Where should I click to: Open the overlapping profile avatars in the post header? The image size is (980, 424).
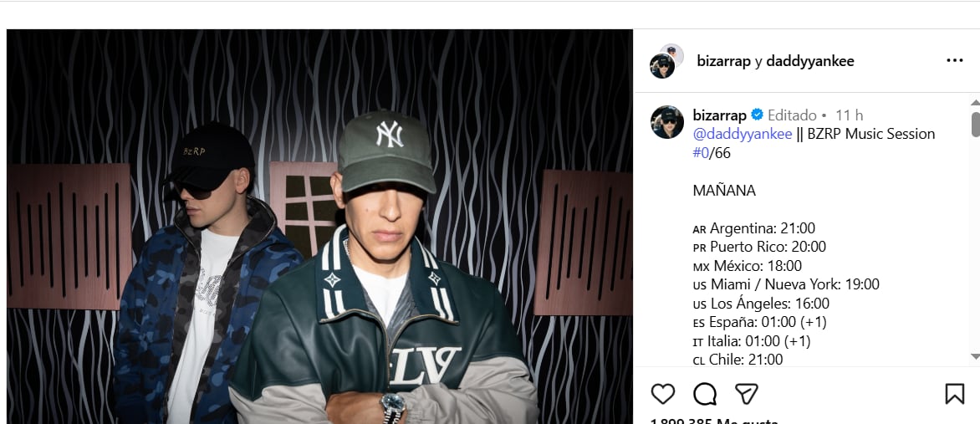666,61
